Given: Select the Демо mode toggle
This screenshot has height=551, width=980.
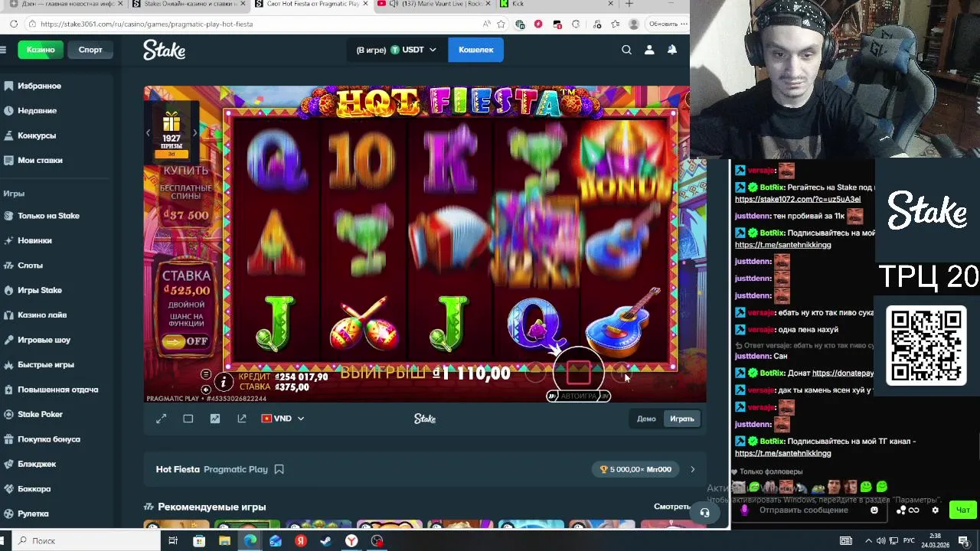Looking at the screenshot, I should tap(646, 419).
